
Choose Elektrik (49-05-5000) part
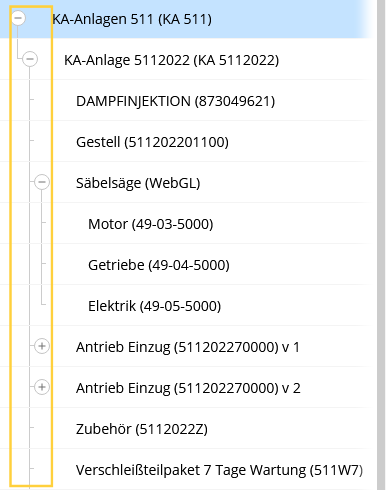pyautogui.click(x=154, y=306)
